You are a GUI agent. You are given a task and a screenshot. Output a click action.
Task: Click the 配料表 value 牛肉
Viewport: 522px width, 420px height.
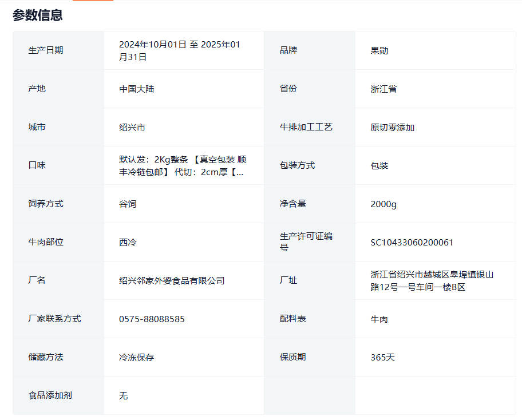coord(379,319)
